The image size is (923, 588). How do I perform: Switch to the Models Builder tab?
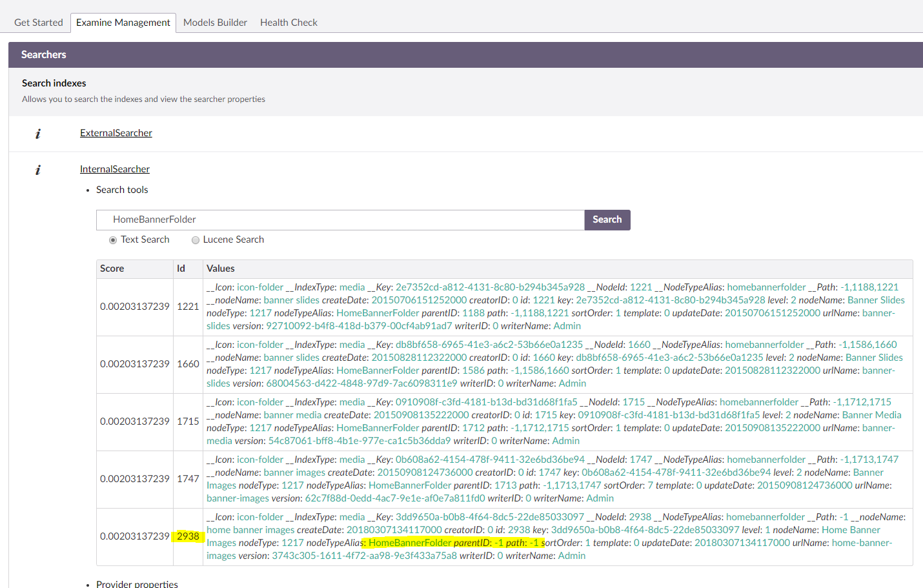(215, 23)
